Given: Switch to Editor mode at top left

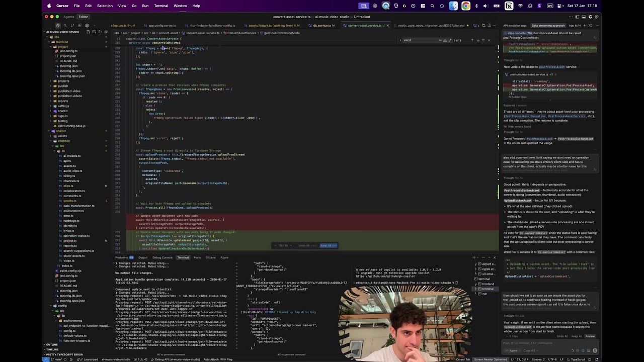Looking at the screenshot, I should point(83,17).
